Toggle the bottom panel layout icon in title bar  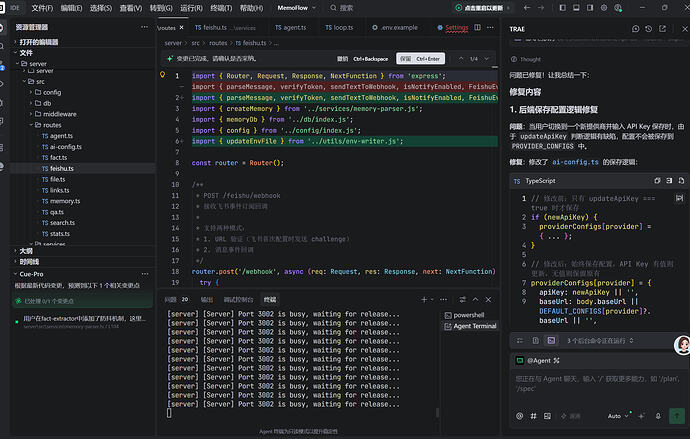point(576,7)
